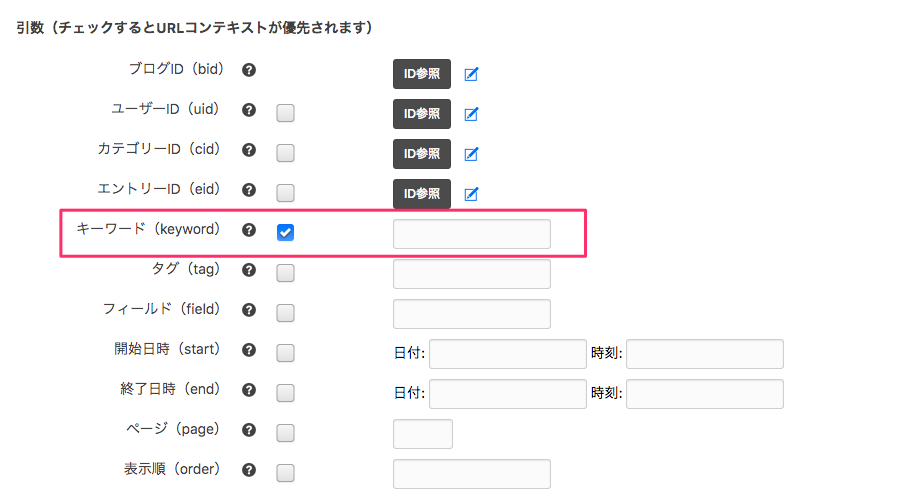Show help for キーワード (keyword)
This screenshot has width=904, height=499.
pos(249,230)
